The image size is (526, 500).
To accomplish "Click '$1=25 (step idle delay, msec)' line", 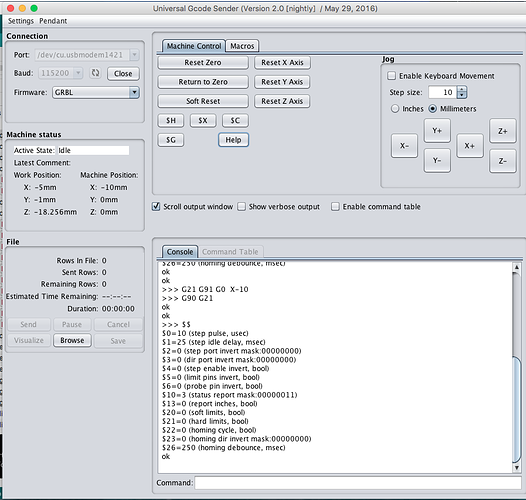I will 213,342.
